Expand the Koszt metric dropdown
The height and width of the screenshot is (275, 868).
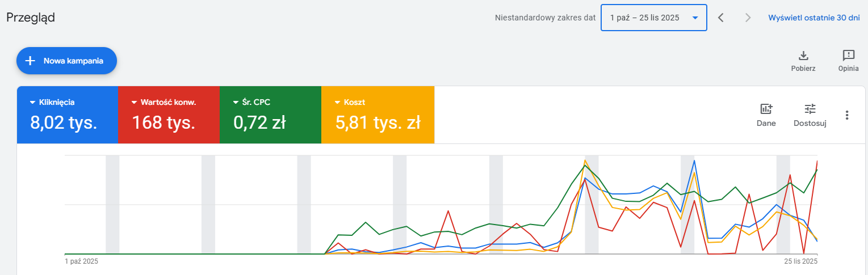tap(338, 103)
